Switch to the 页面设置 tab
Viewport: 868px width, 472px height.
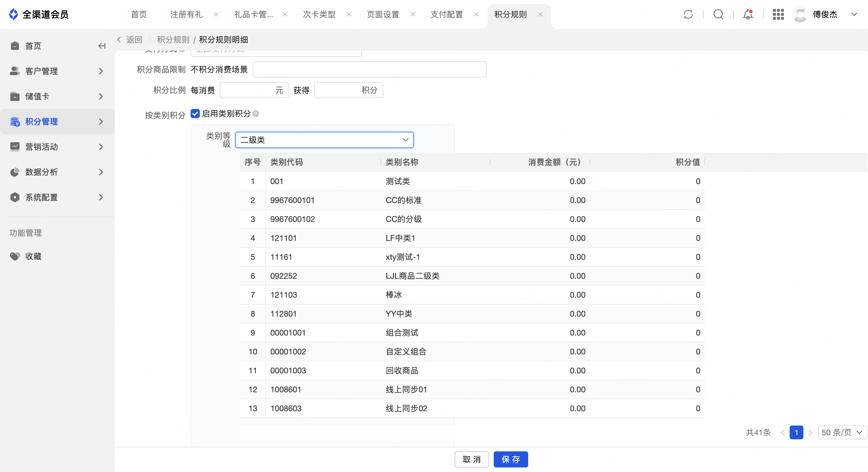383,14
